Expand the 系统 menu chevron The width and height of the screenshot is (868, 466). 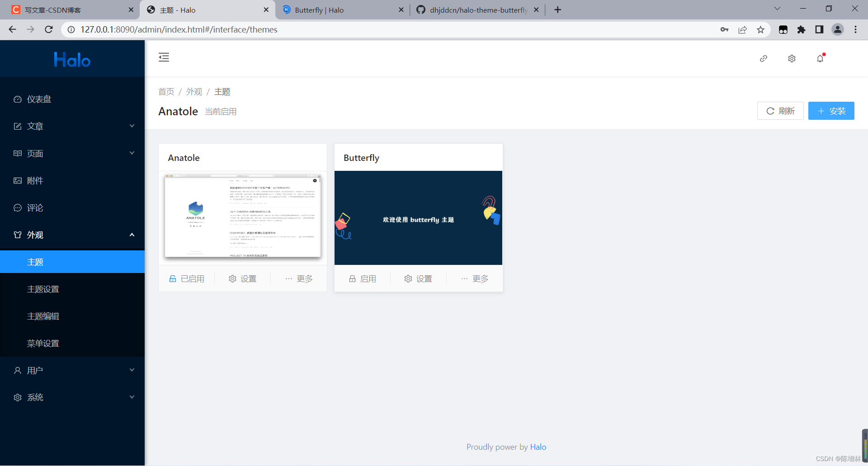(132, 397)
